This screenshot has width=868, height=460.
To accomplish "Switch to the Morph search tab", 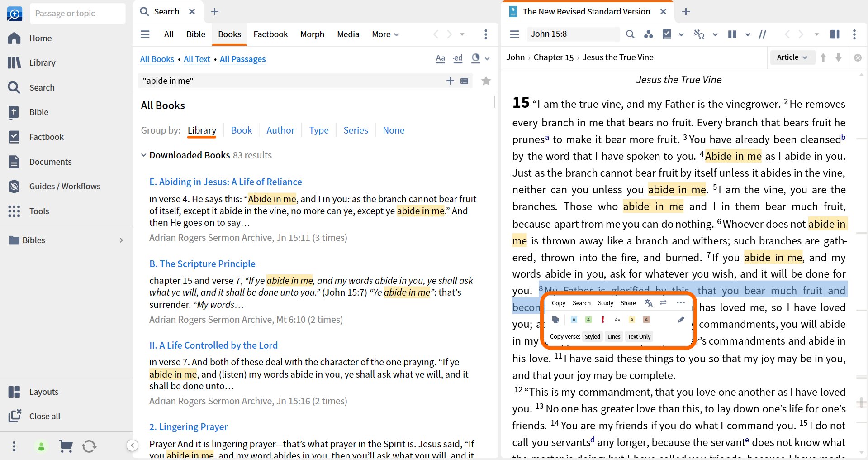I will point(312,34).
